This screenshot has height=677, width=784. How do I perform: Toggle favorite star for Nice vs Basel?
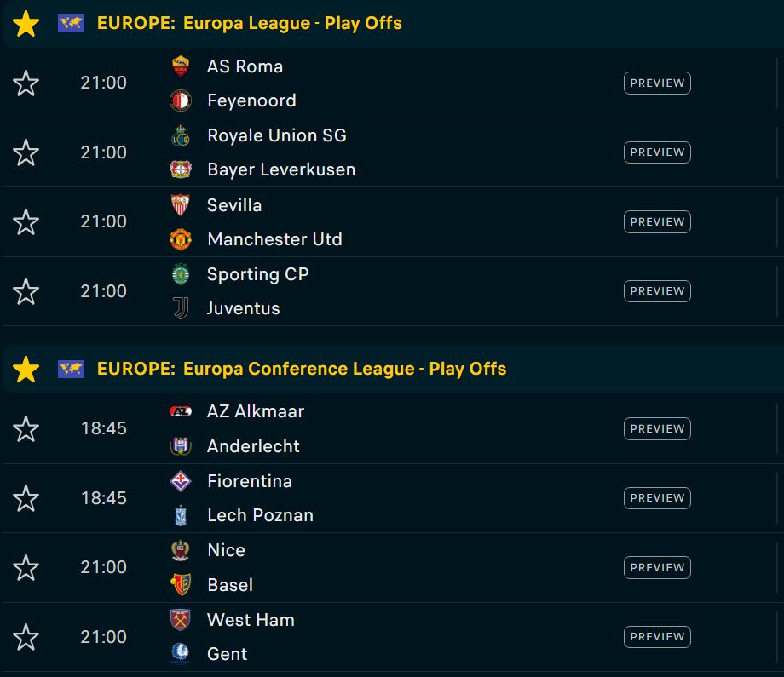tap(26, 568)
